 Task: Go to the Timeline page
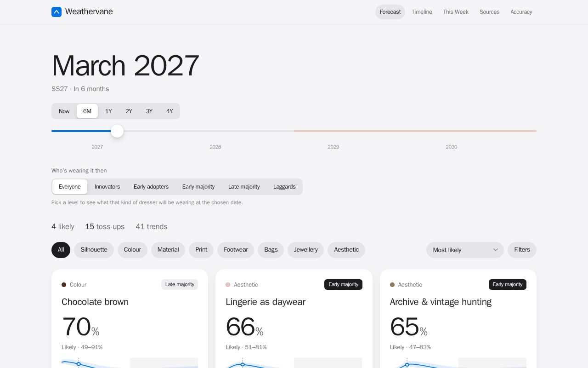[422, 12]
